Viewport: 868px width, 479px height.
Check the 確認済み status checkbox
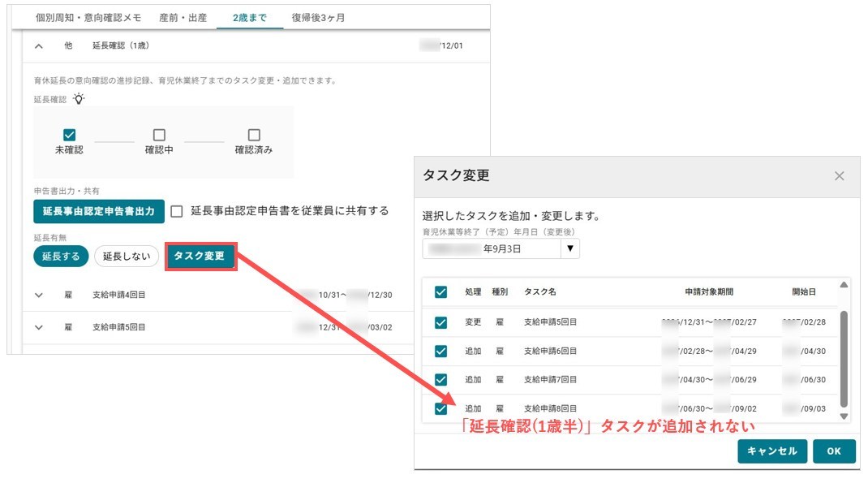point(254,135)
